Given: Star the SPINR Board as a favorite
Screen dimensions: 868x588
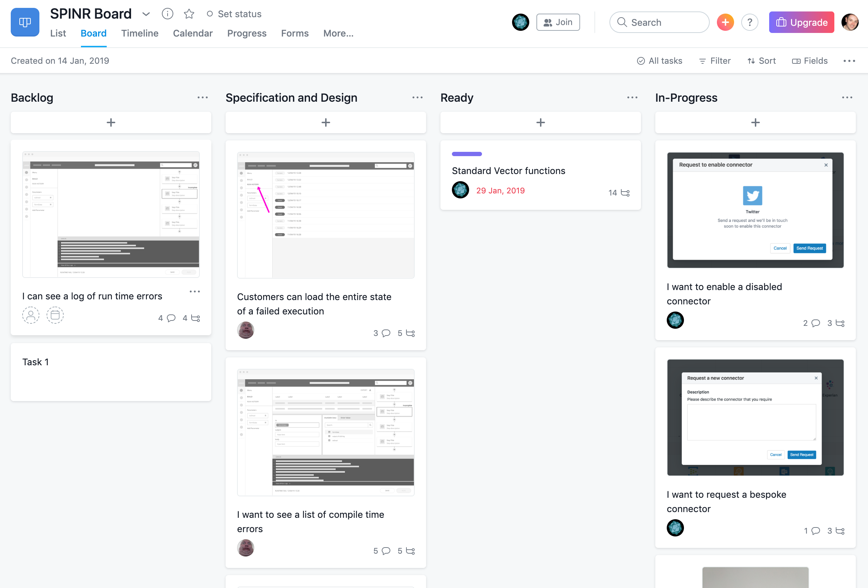Looking at the screenshot, I should [x=189, y=14].
